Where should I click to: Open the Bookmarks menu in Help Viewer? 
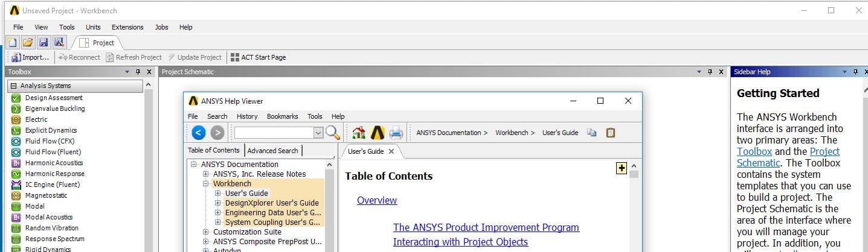pos(283,116)
